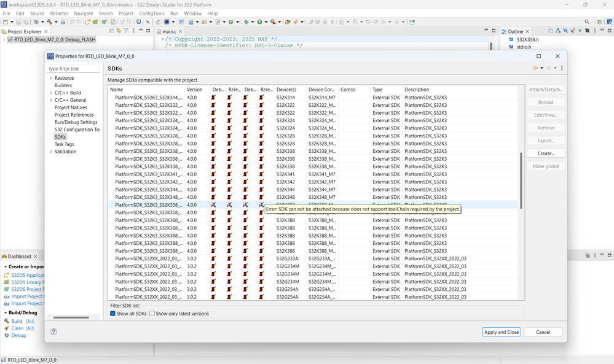This screenshot has height=364, width=614.
Task: Click the hammer Build icon in main toolbar
Action: pyautogui.click(x=49, y=22)
